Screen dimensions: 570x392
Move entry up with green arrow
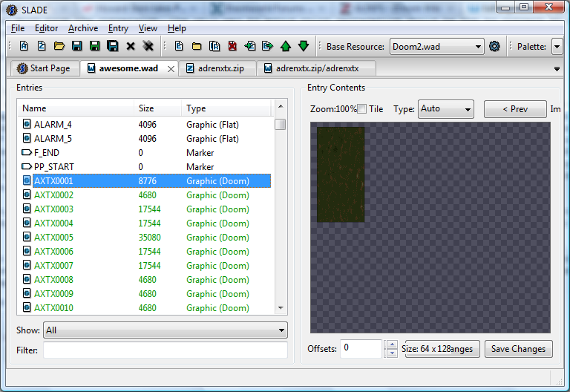[x=286, y=46]
